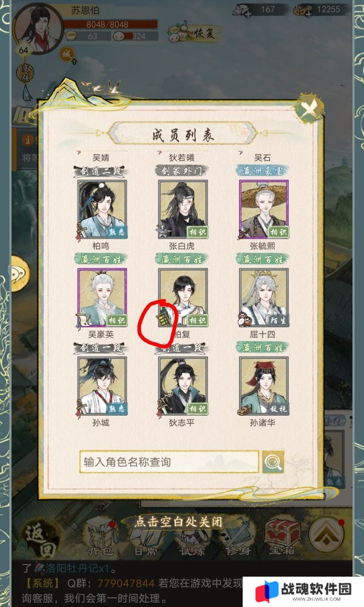Select 屈十四's portrait
The height and width of the screenshot is (607, 364).
click(x=264, y=297)
